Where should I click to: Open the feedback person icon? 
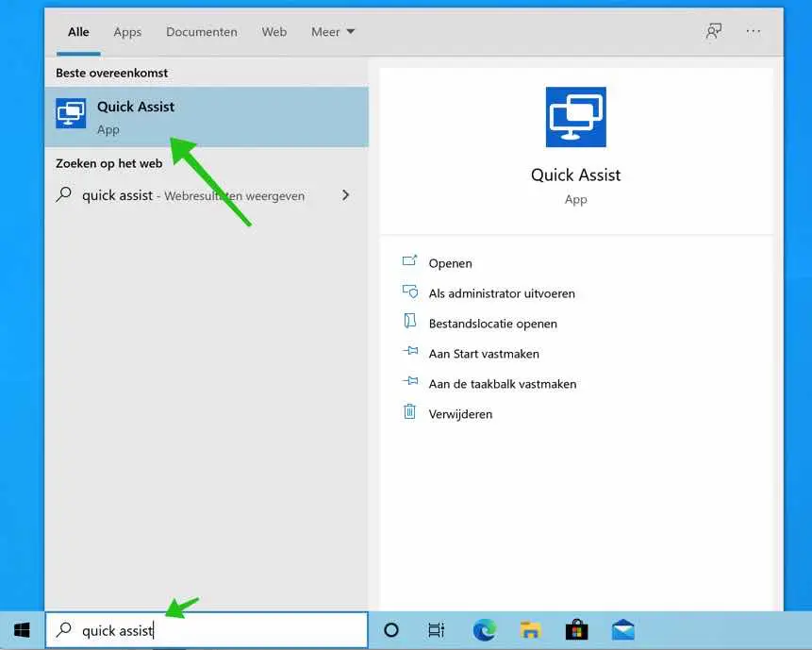coord(714,31)
